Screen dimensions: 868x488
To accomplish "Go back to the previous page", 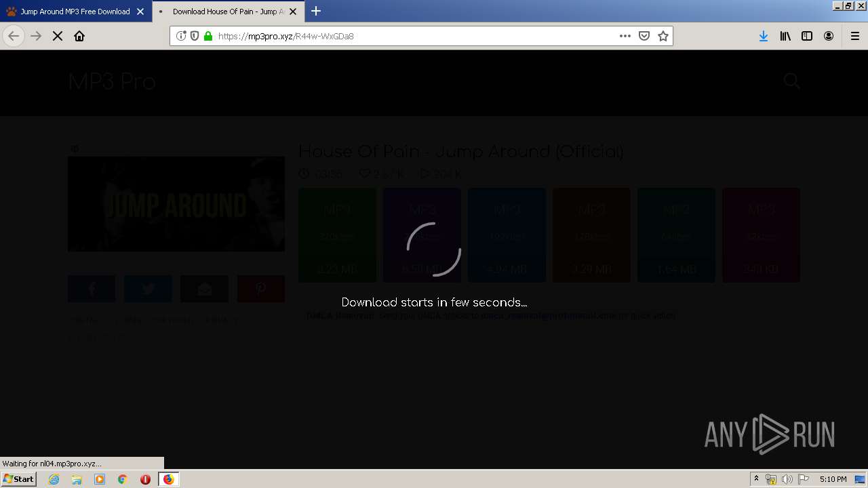I will pos(14,36).
